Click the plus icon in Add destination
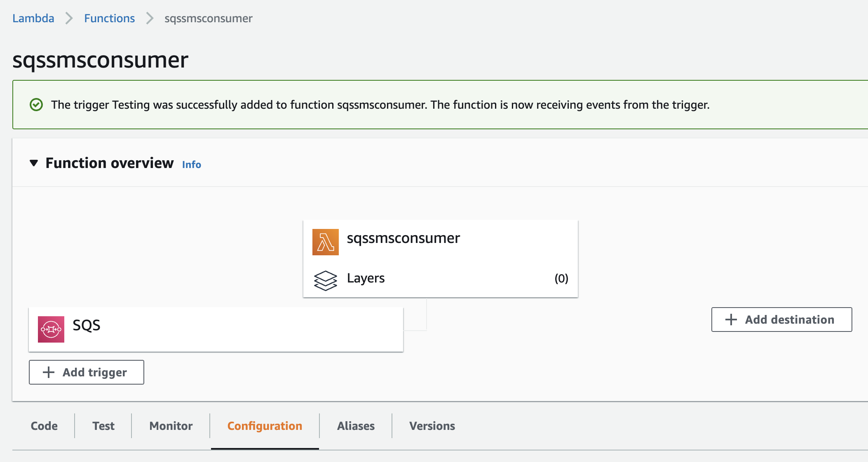Viewport: 868px width, 462px height. click(731, 320)
